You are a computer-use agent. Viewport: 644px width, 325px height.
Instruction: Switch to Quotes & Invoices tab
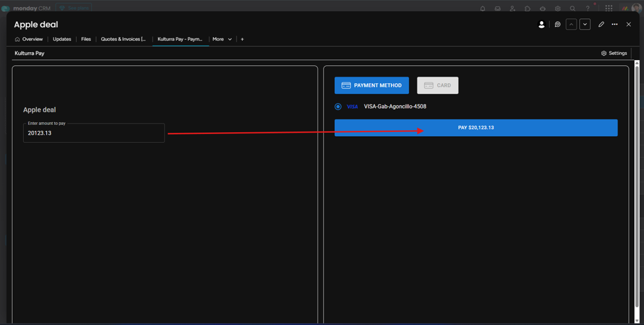[x=124, y=39]
